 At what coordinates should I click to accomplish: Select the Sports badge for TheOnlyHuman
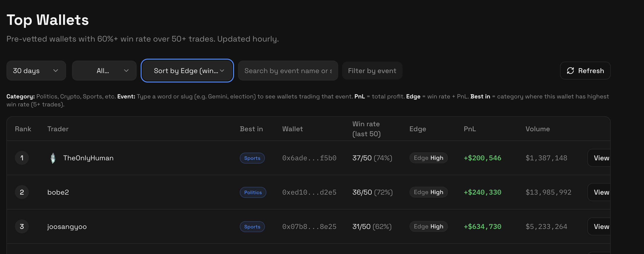click(252, 158)
